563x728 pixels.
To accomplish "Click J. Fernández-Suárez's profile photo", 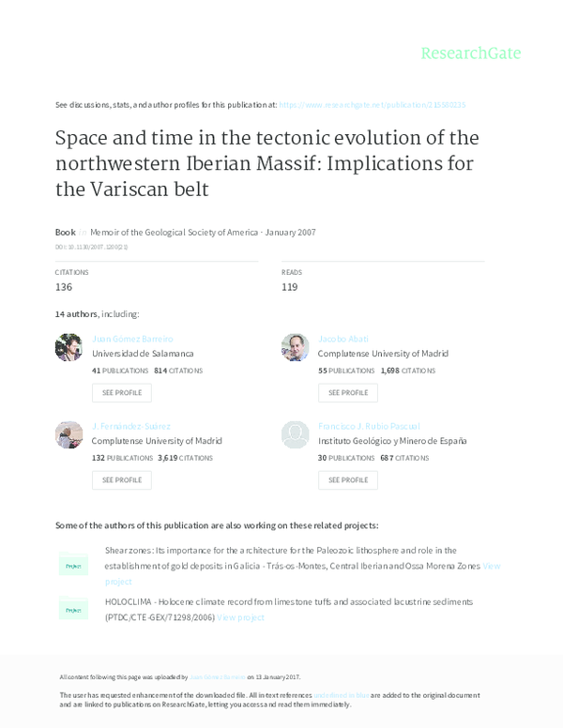I will click(69, 433).
